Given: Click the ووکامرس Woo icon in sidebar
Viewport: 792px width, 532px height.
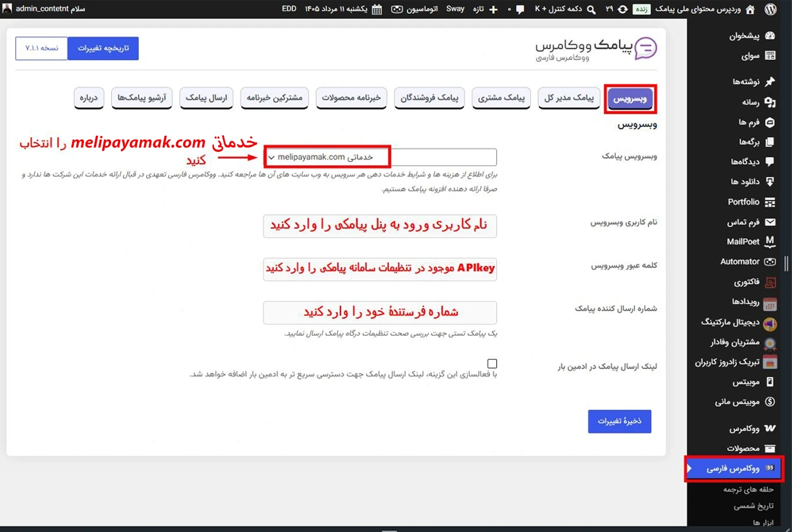Looking at the screenshot, I should pos(770,429).
